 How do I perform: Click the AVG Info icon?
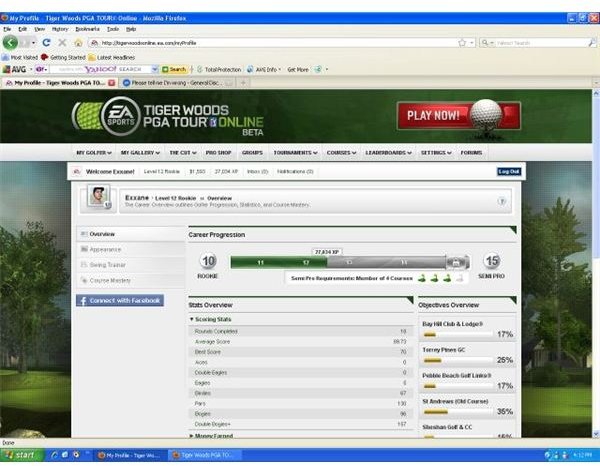point(250,69)
